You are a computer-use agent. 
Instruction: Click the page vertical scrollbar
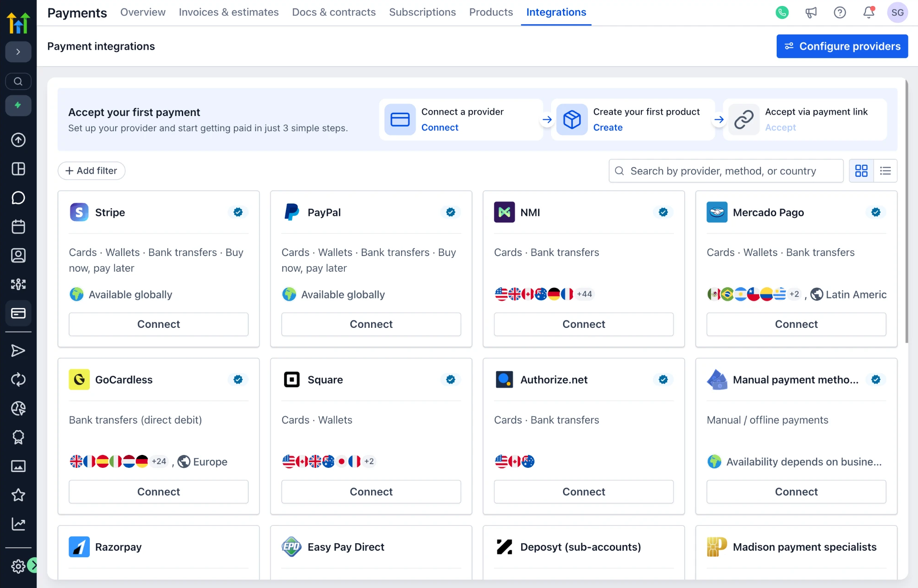[x=906, y=212]
